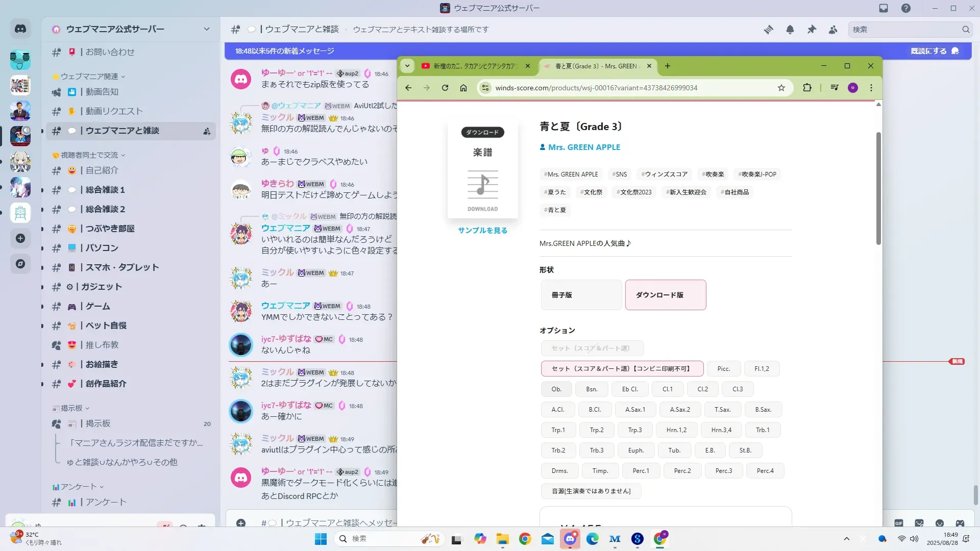Viewport: 980px width, 551px height.
Task: Select ダウンロード版 format option
Action: pos(665,295)
